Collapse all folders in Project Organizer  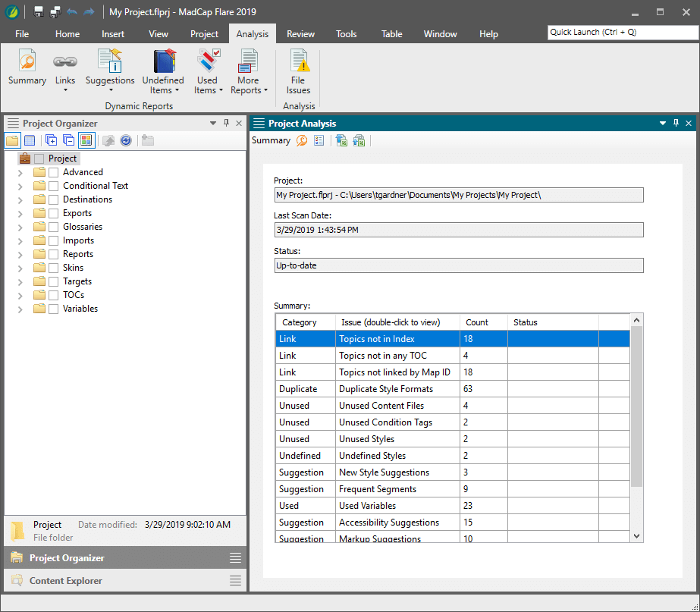tap(68, 140)
